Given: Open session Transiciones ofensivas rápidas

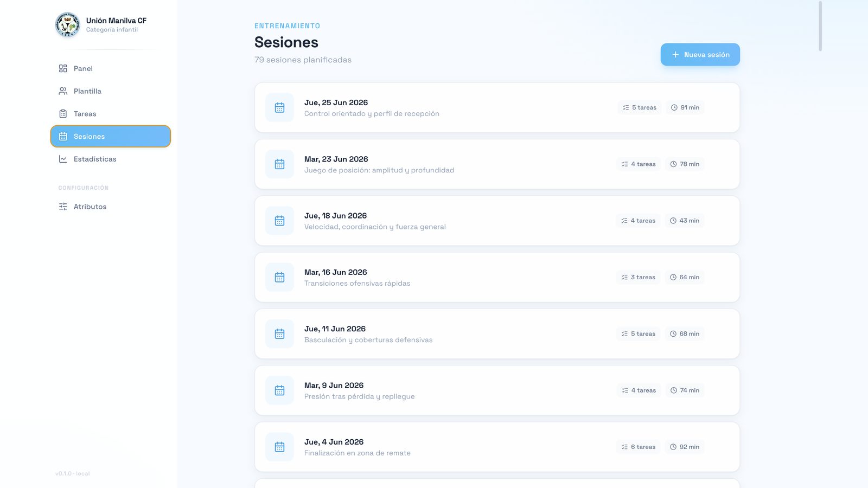Looking at the screenshot, I should (x=497, y=277).
